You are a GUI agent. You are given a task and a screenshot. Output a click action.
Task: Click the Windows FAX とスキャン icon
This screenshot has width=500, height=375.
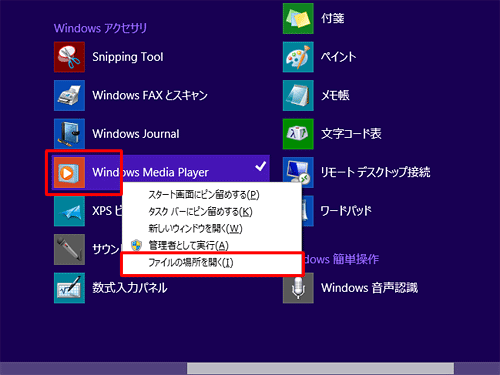point(69,95)
